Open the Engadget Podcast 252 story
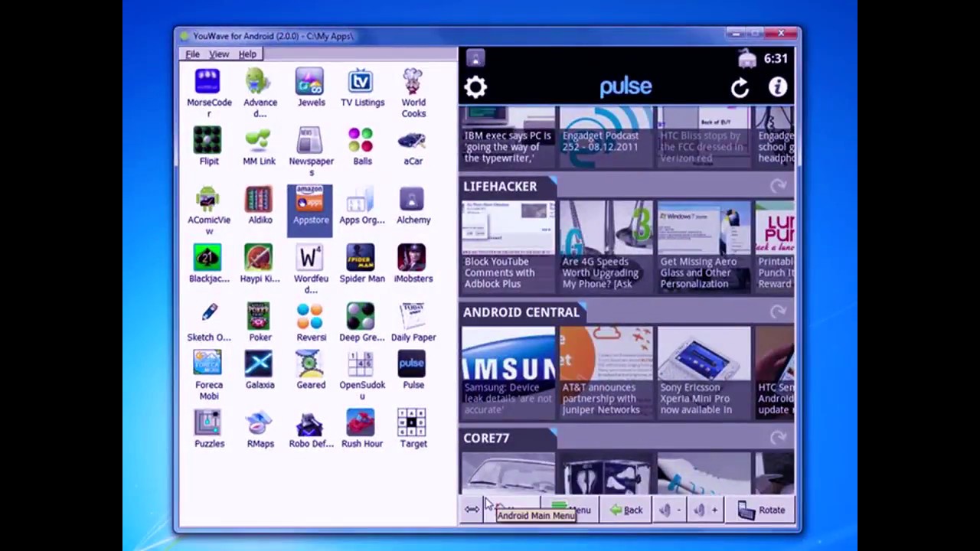 click(606, 136)
